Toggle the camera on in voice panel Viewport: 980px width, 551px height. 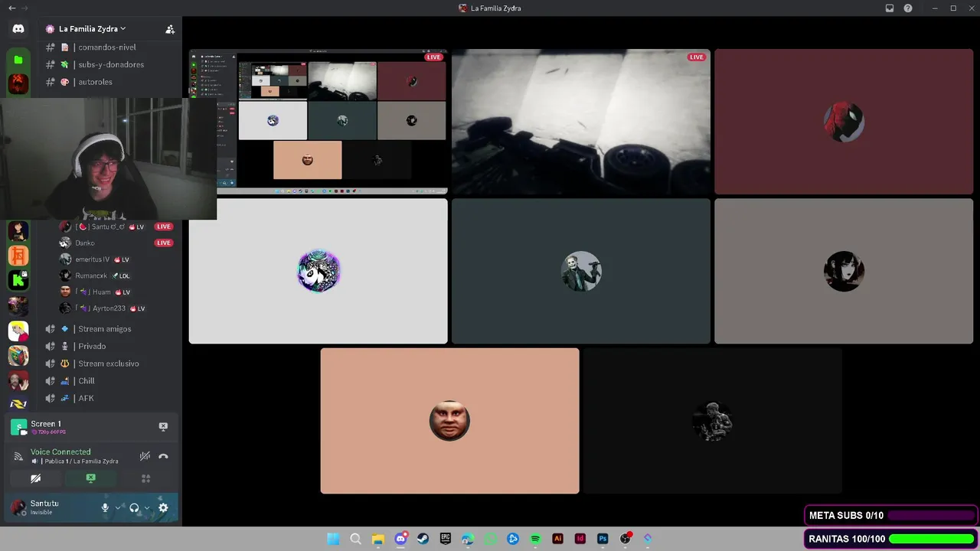click(35, 478)
